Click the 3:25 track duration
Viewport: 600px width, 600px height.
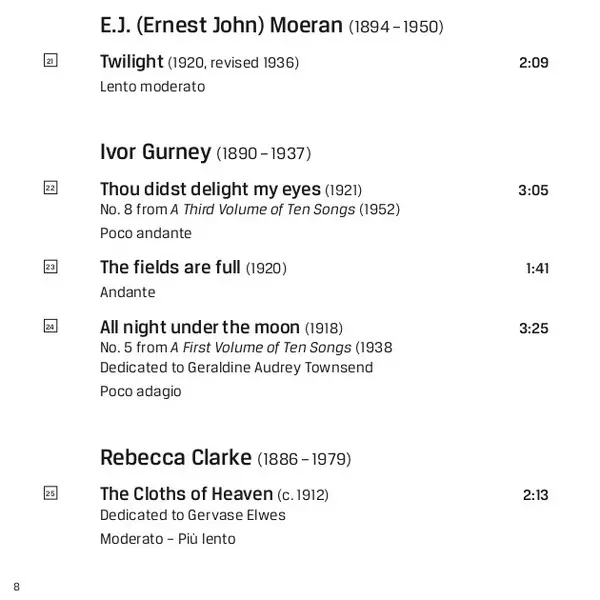click(x=534, y=328)
